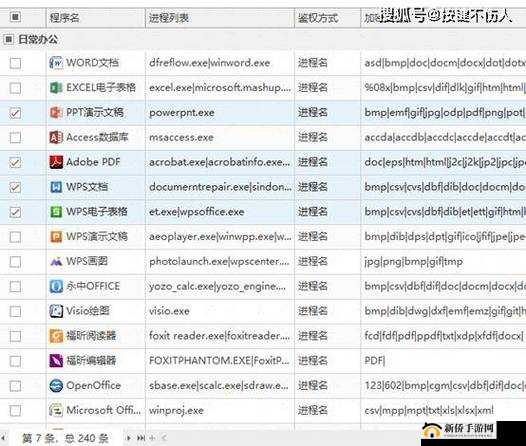
Task: Select the sbase.exe|scalc.exe|sdraw.e... cell
Action: [219, 386]
